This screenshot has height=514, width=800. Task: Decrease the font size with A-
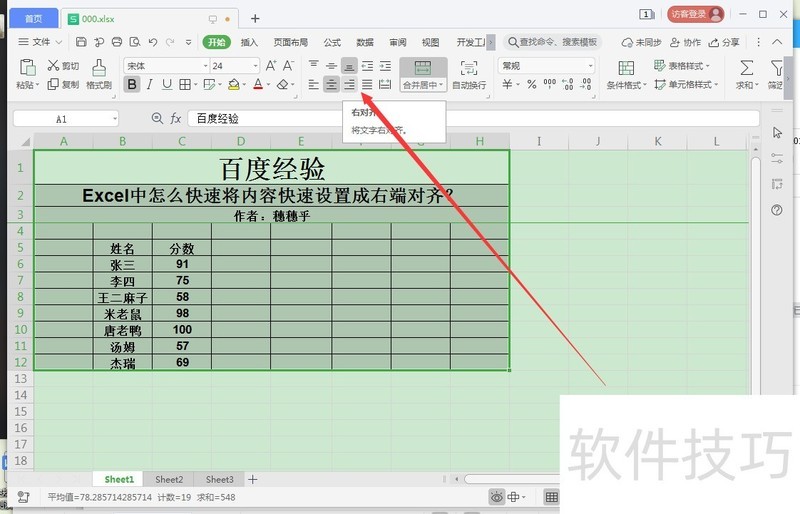pyautogui.click(x=288, y=65)
